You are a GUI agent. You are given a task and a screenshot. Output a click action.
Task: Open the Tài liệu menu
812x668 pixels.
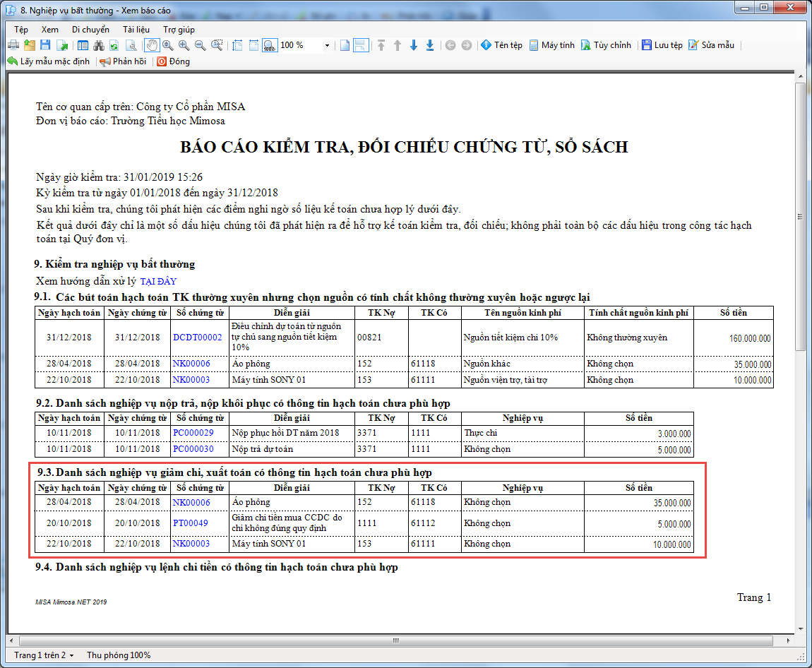136,30
